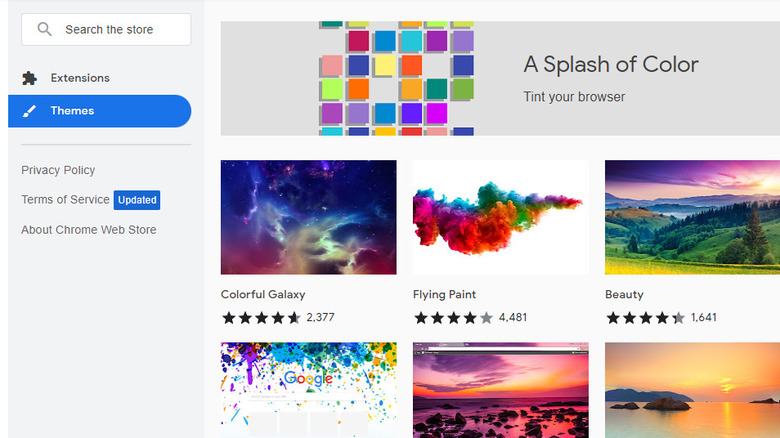Open About Chrome Web Store link
Viewport: 780px width, 438px height.
[x=89, y=230]
